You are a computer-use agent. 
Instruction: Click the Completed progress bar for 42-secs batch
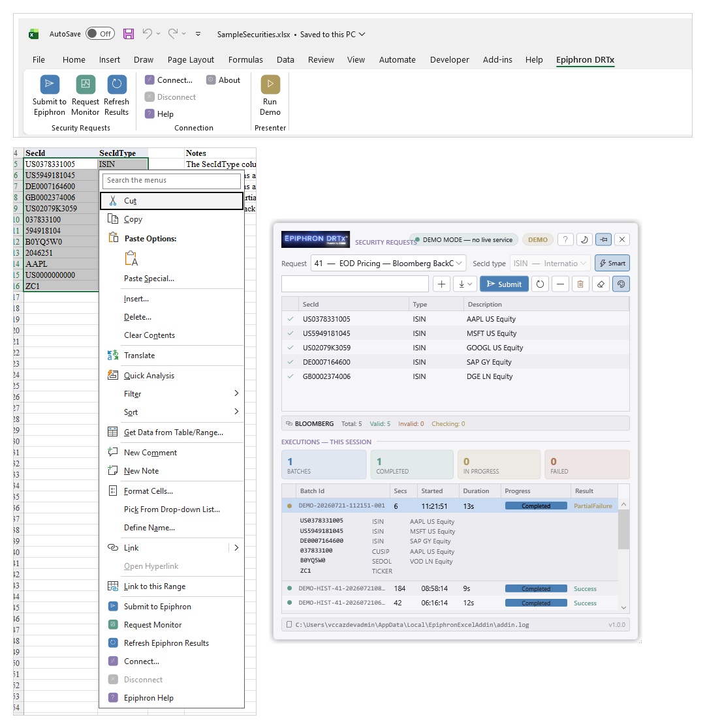point(536,603)
